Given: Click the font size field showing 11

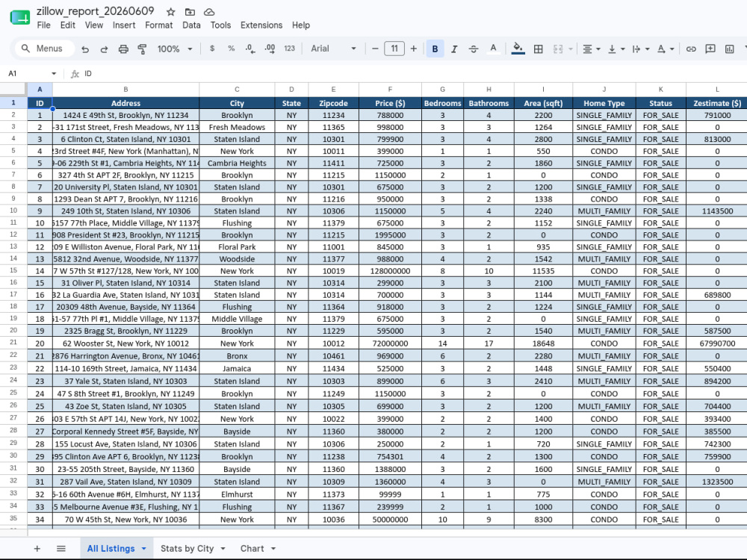Looking at the screenshot, I should [394, 49].
